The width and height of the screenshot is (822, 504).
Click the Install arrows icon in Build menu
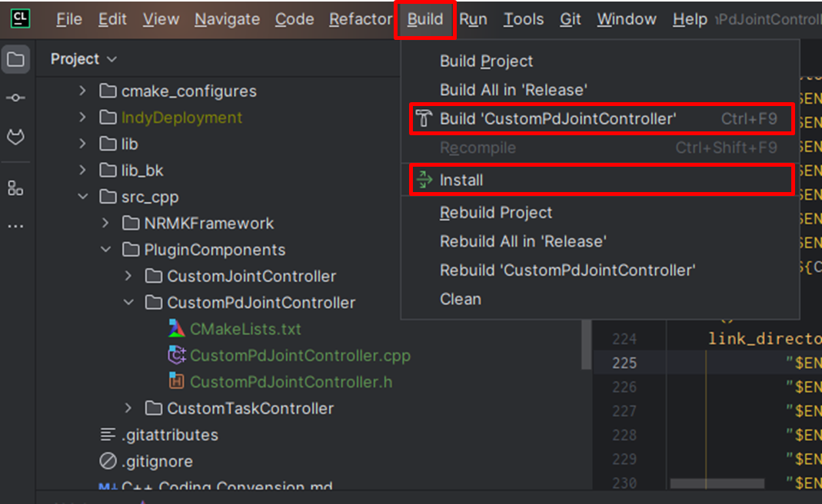424,180
